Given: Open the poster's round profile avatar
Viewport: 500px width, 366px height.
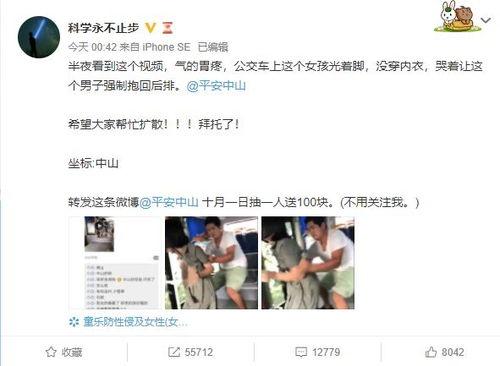Looking at the screenshot, I should (39, 37).
